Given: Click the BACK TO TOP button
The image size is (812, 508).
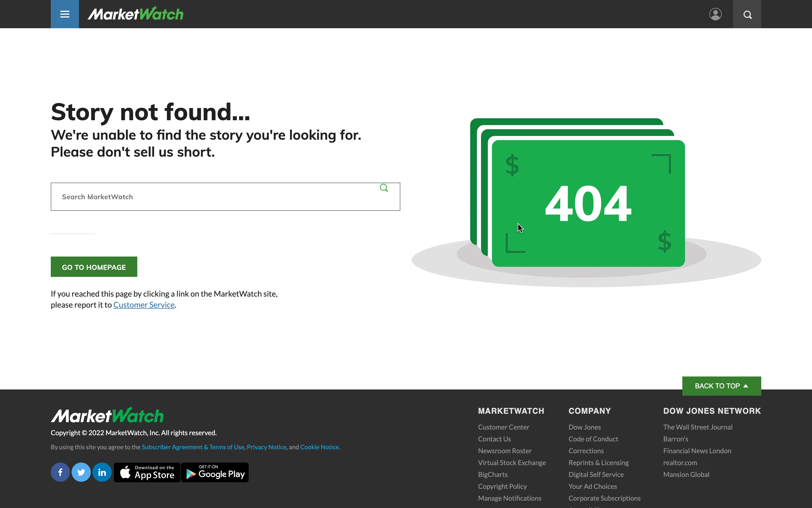Looking at the screenshot, I should click(721, 386).
